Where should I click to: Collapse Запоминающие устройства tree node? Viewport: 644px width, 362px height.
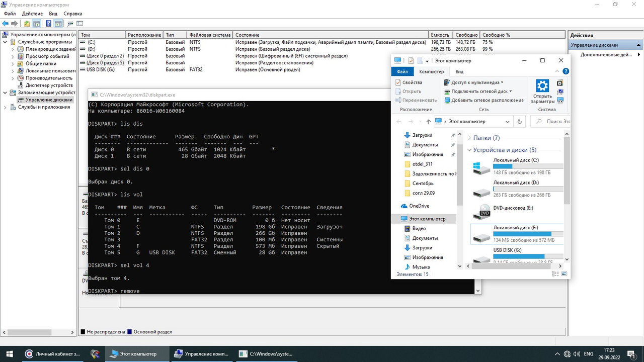point(6,93)
